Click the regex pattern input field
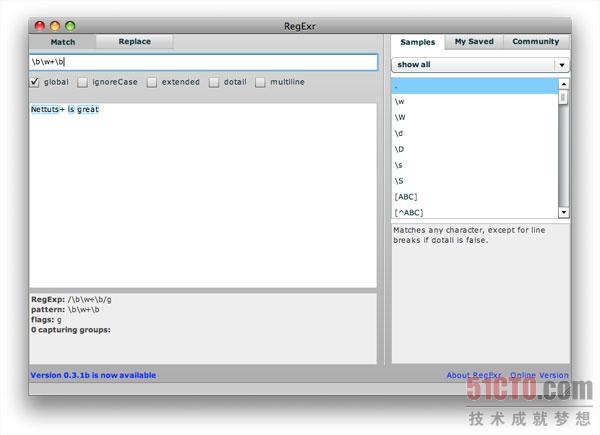 [x=204, y=62]
